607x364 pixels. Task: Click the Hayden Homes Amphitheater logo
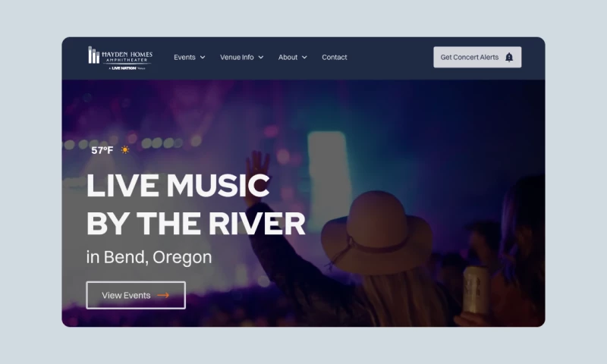click(121, 58)
